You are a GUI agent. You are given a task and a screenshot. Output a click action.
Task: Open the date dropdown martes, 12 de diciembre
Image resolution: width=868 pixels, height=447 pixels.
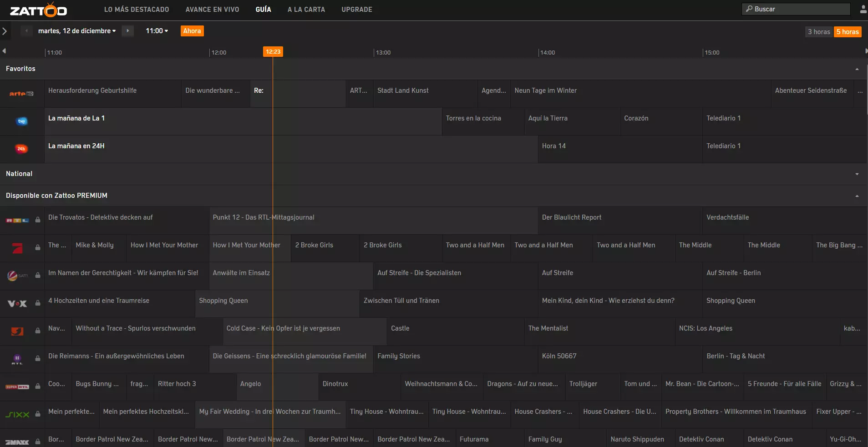[77, 31]
